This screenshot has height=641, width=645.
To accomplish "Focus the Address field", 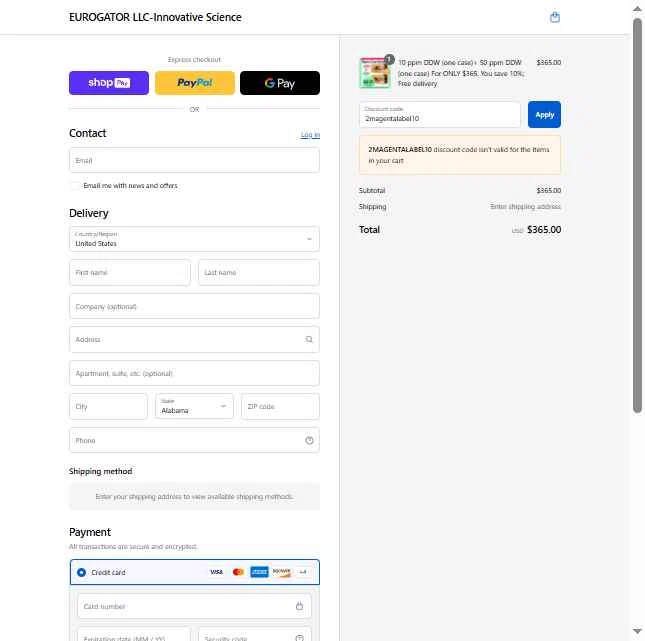I will pos(194,339).
